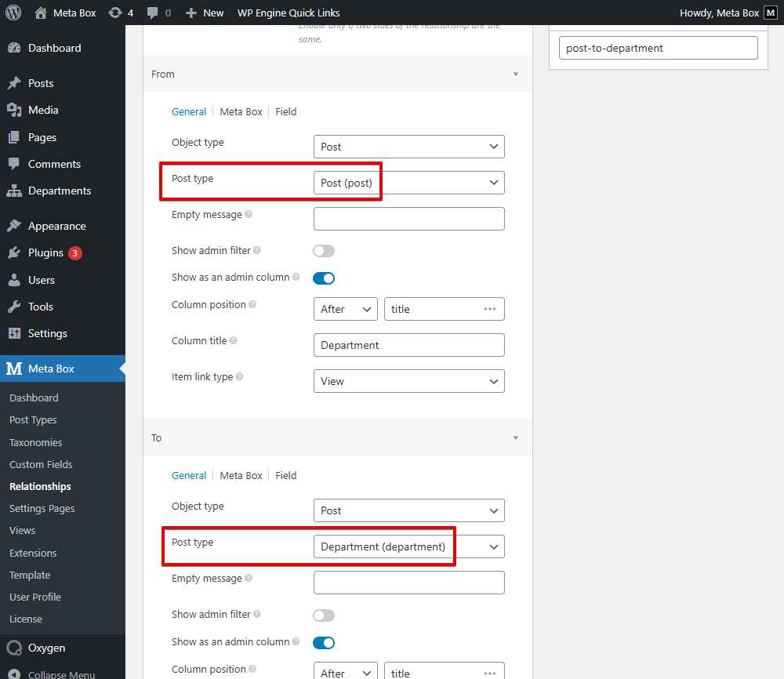This screenshot has height=679, width=784.
Task: Disable Show as an admin column in From
Action: pos(324,278)
